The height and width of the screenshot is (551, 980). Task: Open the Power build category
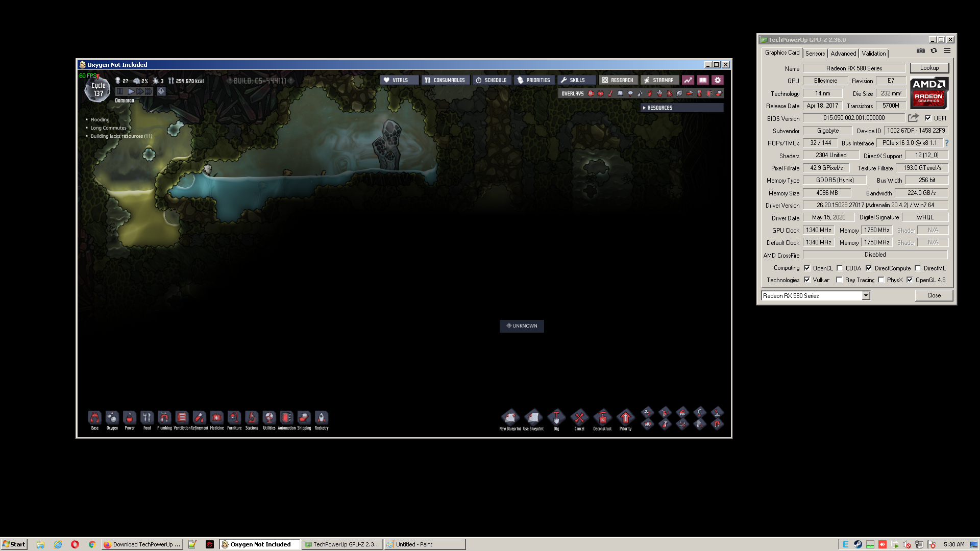point(130,418)
